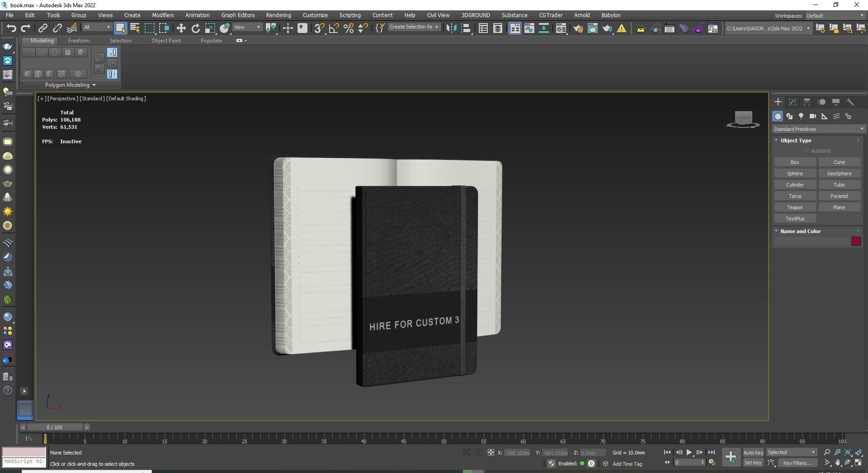Open object color swatch
Image resolution: width=868 pixels, height=473 pixels.
click(x=856, y=241)
